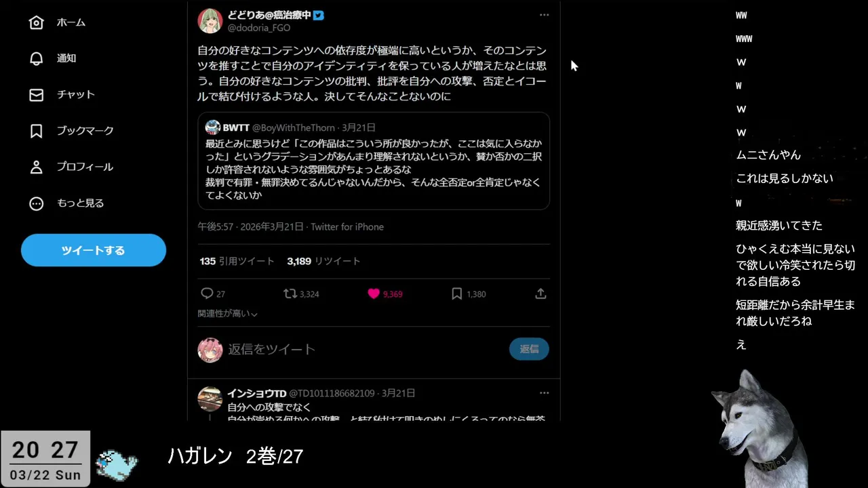Viewport: 868px width, 488px height.
Task: Open the チャット envelope icon
Action: click(x=37, y=95)
